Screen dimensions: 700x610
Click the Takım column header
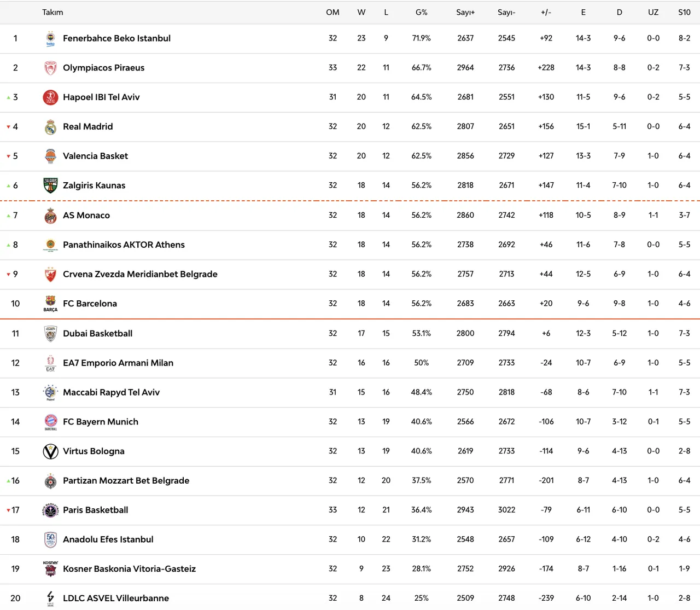pyautogui.click(x=52, y=12)
